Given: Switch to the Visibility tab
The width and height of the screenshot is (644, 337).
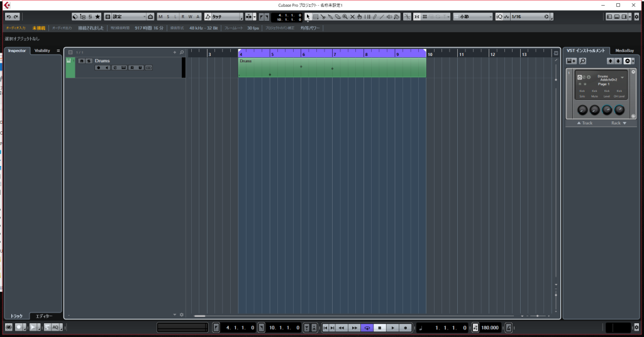Looking at the screenshot, I should click(x=42, y=51).
